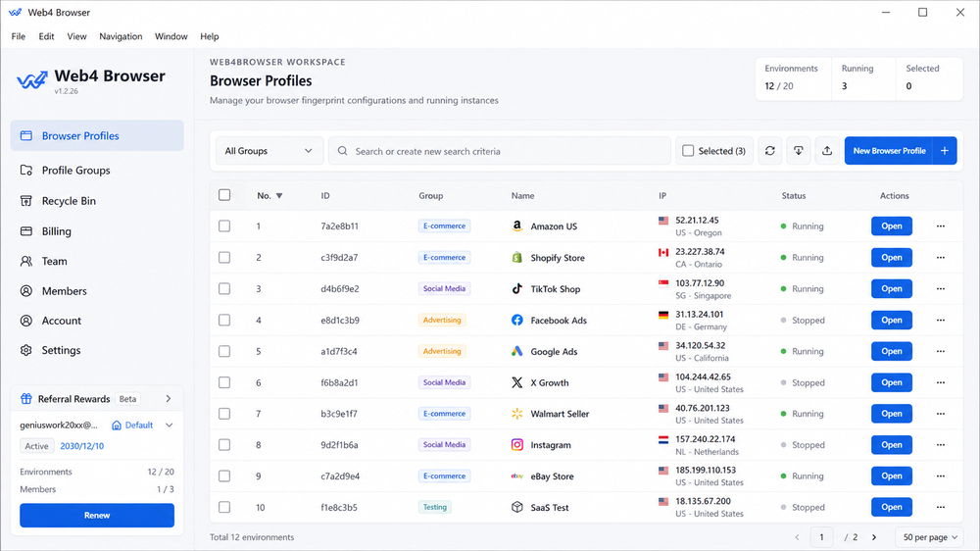The image size is (980, 551).
Task: Click the Default workspace home icon
Action: 117,426
